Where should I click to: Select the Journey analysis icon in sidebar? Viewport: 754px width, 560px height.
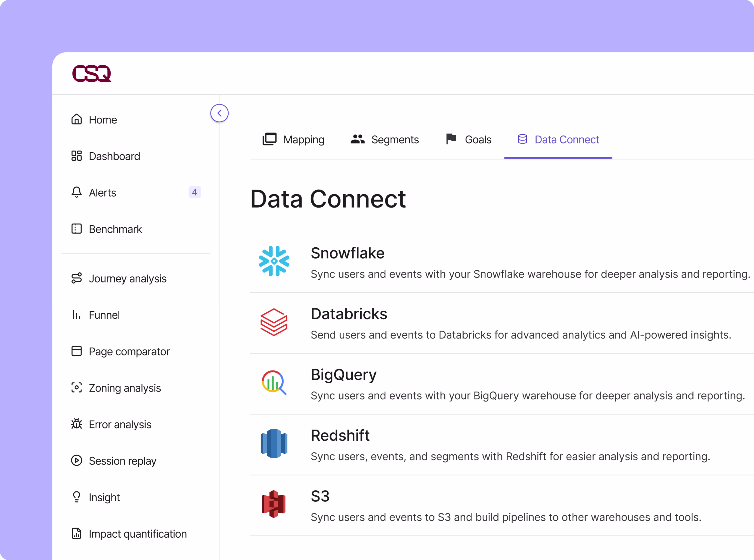point(77,278)
